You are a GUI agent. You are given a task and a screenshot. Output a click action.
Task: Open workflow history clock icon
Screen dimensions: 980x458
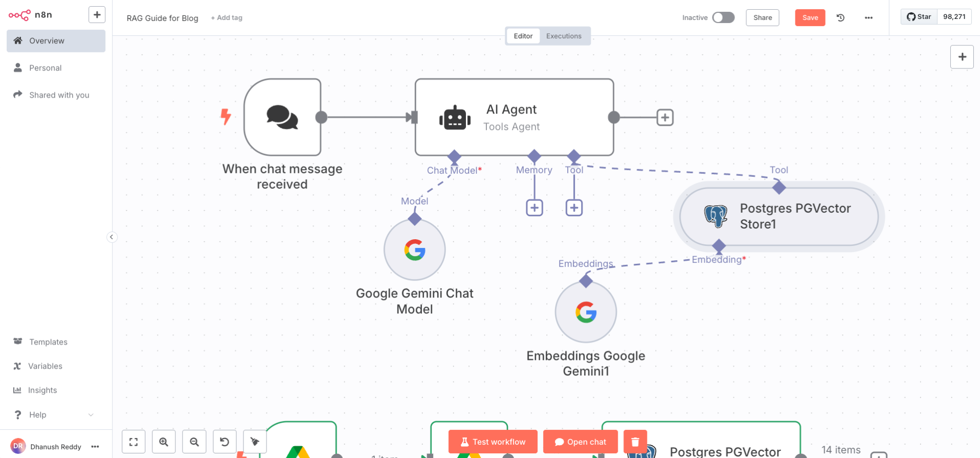[x=840, y=18]
